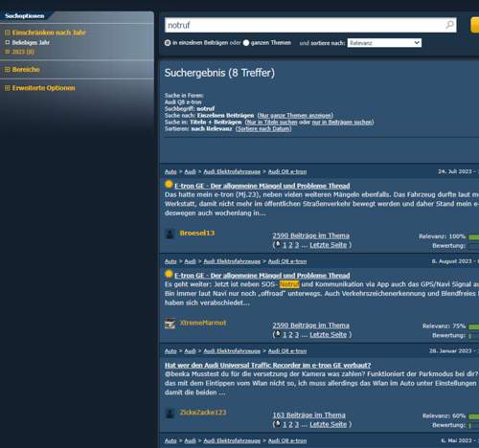Image resolution: width=479 pixels, height=448 pixels.
Task: Open Broesel13's avatar image
Action: 170,234
